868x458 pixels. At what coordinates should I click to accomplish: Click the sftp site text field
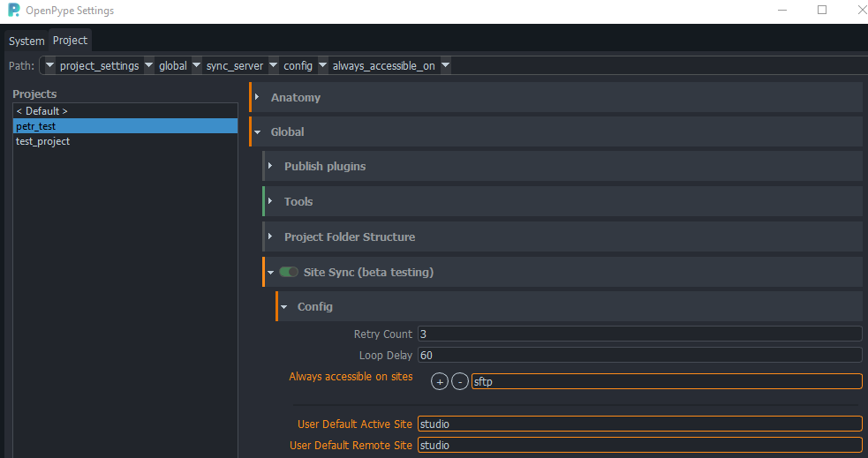[x=667, y=381]
